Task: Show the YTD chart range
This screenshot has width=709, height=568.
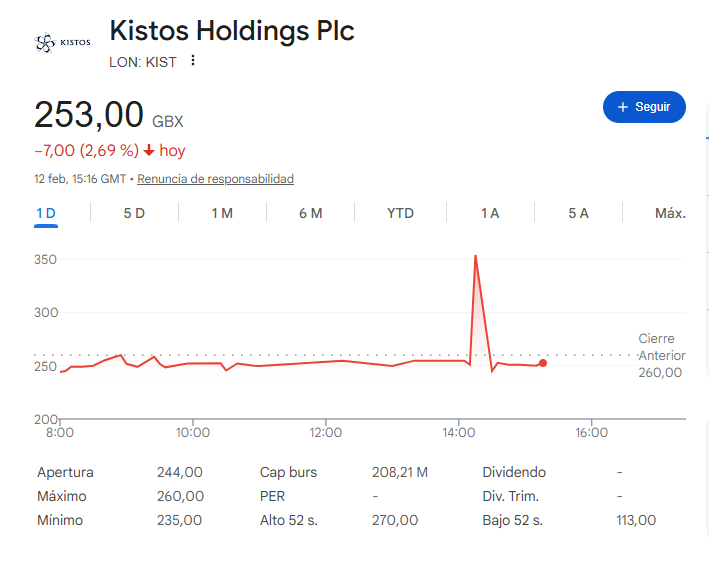Action: (x=400, y=213)
